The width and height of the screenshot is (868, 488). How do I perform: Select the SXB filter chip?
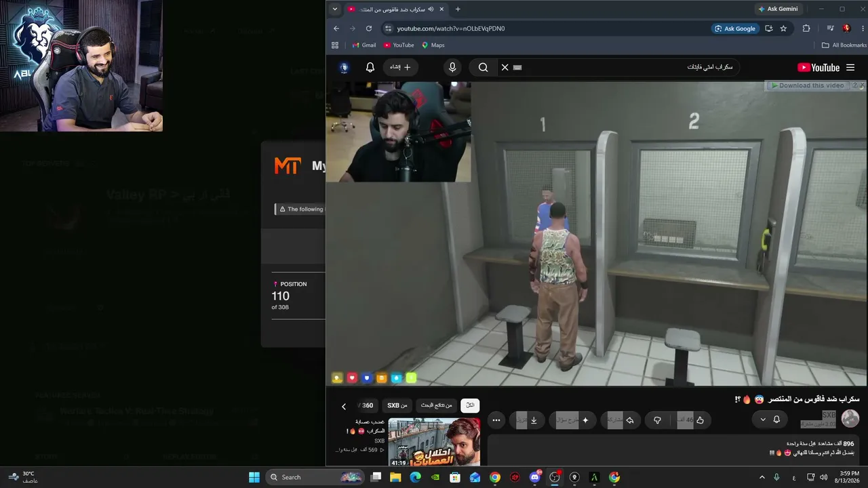[x=397, y=405]
